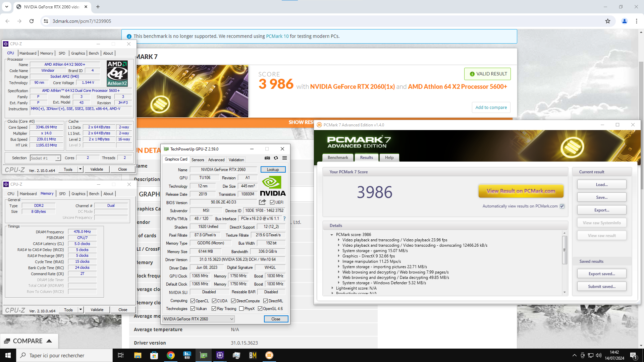644x362 pixels.
Task: Click the Windows taskbar search box
Action: (x=64, y=355)
